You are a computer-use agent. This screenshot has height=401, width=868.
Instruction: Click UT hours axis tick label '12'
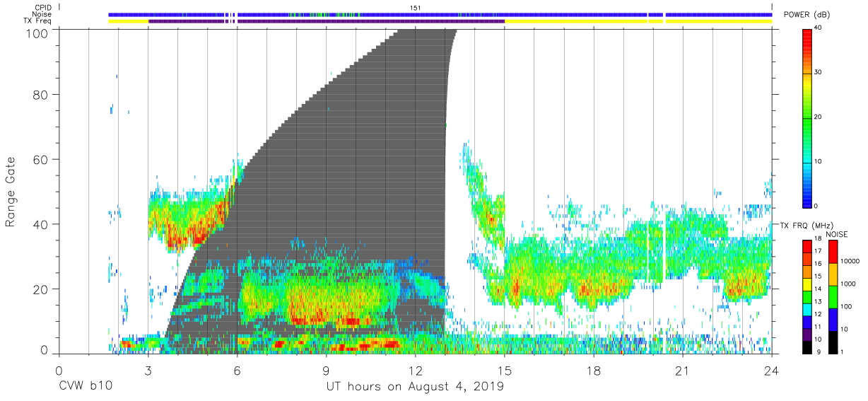(415, 371)
